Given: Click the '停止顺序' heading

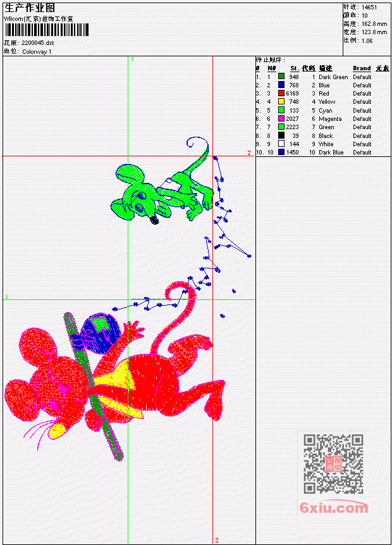Looking at the screenshot, I should 270,60.
